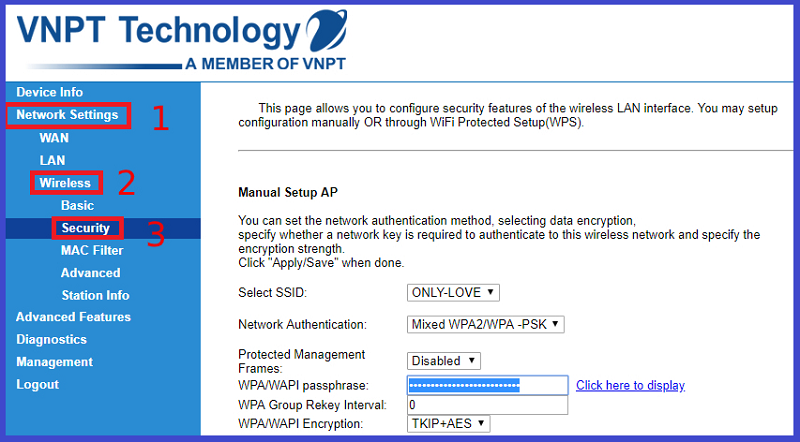Open Select SSID dropdown
This screenshot has height=442, width=800.
[453, 293]
